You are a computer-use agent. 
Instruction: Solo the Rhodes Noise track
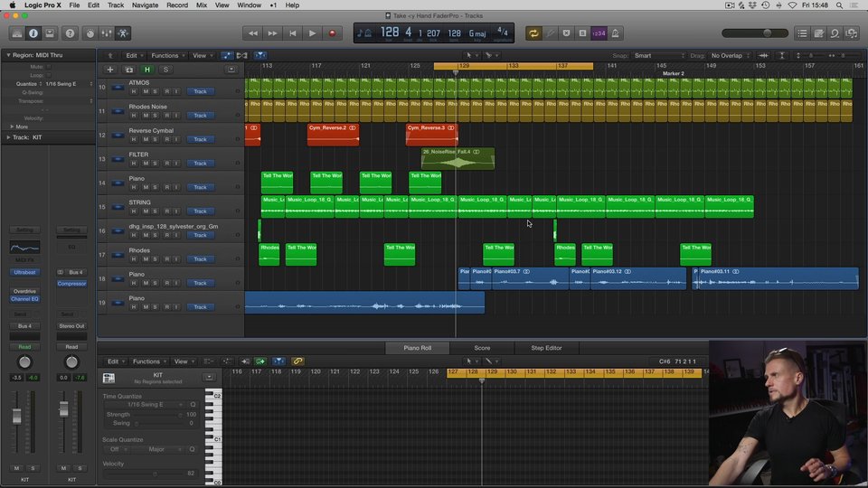155,115
